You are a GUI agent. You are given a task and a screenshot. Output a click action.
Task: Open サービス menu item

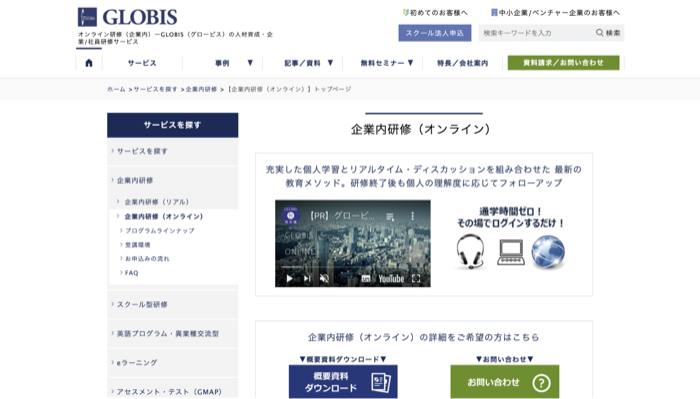[142, 63]
